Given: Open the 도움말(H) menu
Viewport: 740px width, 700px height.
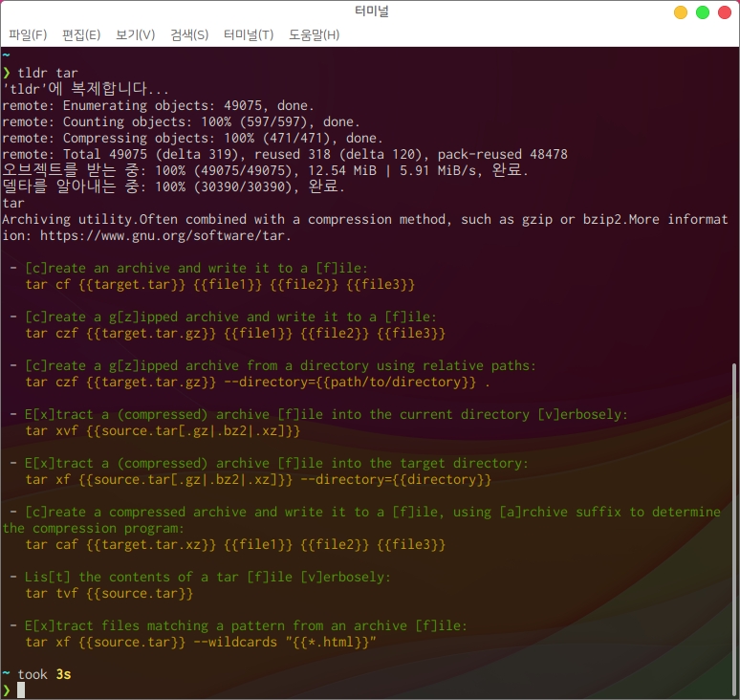Looking at the screenshot, I should [x=314, y=34].
